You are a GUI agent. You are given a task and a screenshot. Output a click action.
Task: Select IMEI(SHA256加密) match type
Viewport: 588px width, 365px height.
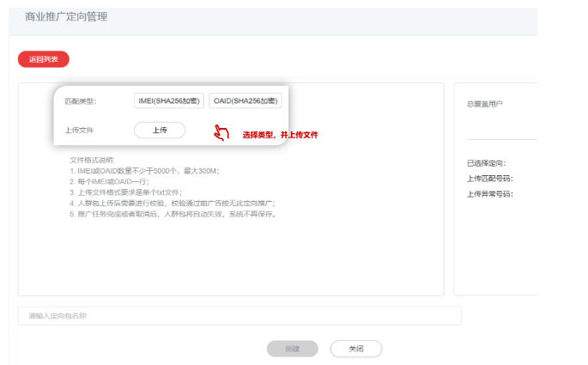[x=169, y=100]
